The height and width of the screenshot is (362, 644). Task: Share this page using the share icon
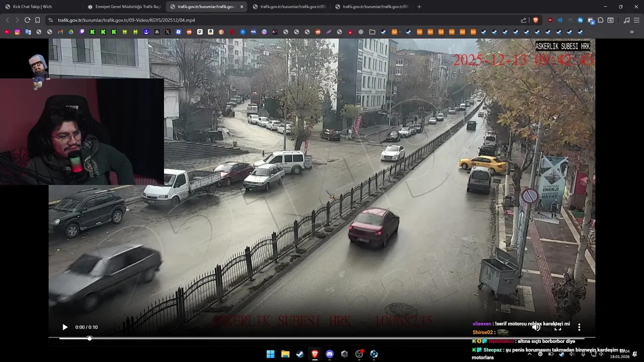pos(523,20)
